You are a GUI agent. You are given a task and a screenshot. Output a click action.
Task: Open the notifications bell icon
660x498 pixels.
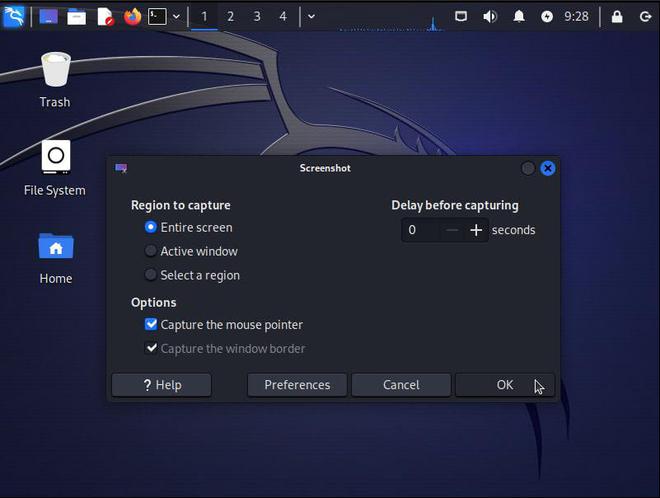tap(519, 17)
